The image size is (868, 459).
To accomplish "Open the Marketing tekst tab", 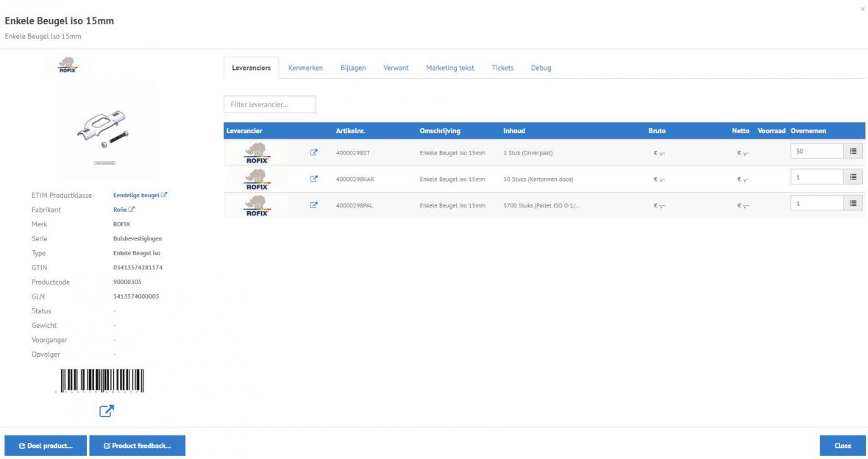I will pyautogui.click(x=449, y=68).
